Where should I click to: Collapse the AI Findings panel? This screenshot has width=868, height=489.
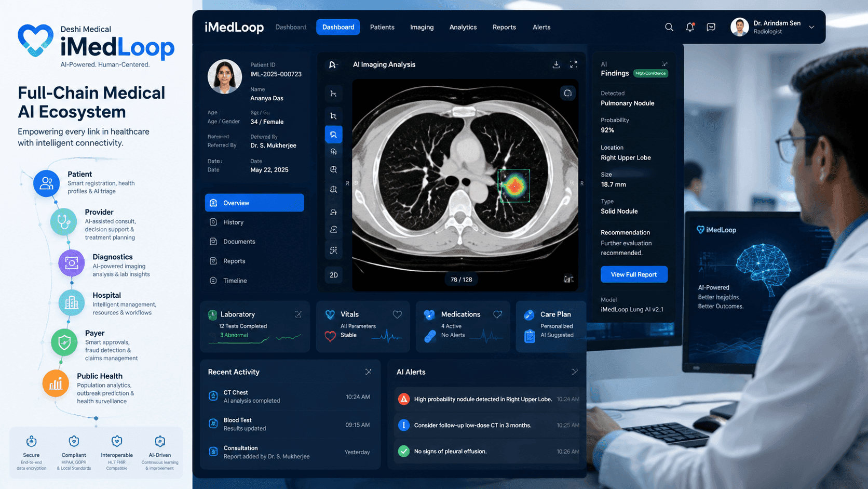[x=664, y=64]
